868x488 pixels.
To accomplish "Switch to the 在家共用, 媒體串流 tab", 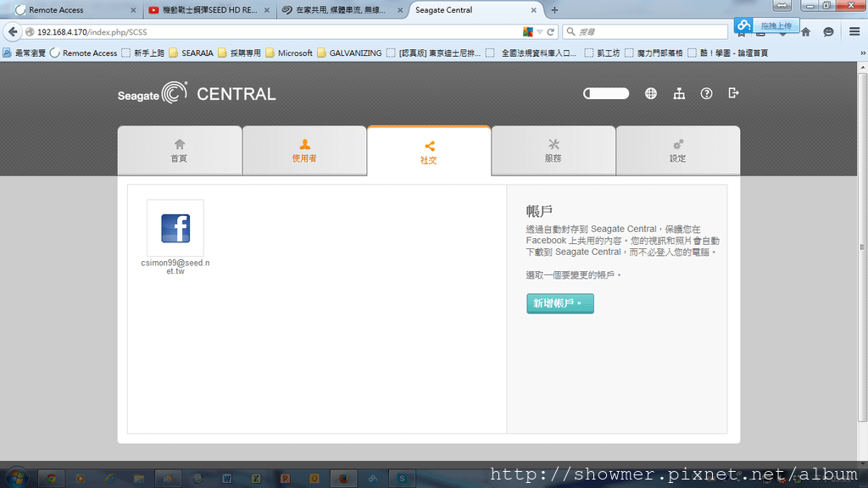I will [x=342, y=10].
